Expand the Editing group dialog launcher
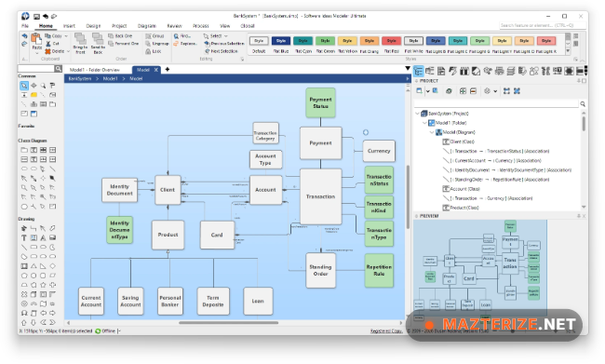Screen dimensions: 605x364 242,59
